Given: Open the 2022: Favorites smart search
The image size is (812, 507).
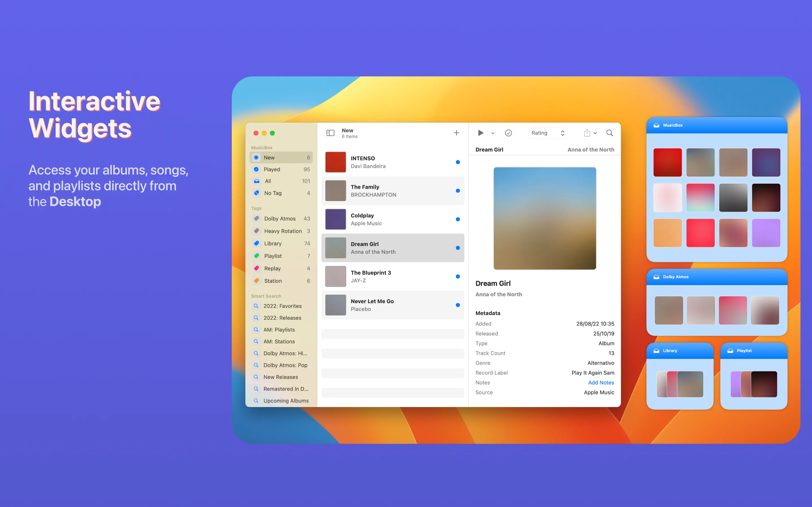Looking at the screenshot, I should point(282,306).
